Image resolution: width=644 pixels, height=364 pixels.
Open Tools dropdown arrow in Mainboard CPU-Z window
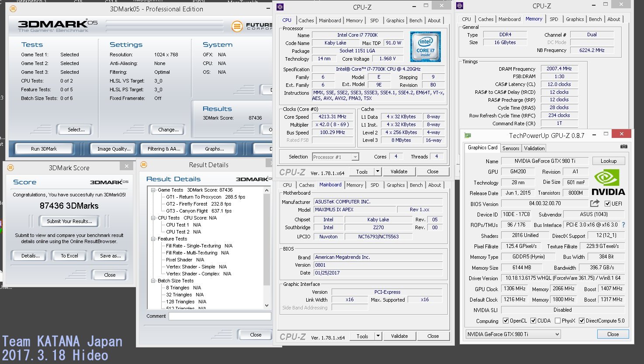[378, 336]
